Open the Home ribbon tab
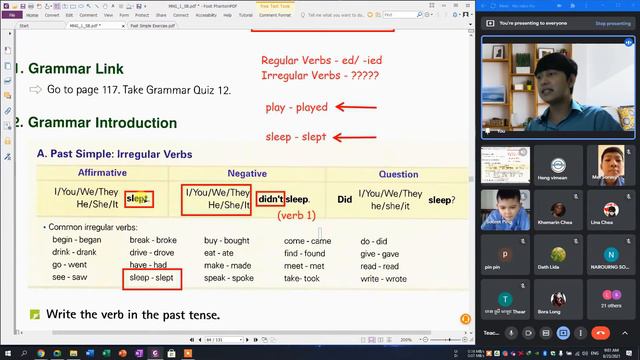The width and height of the screenshot is (640, 360). [x=32, y=15]
